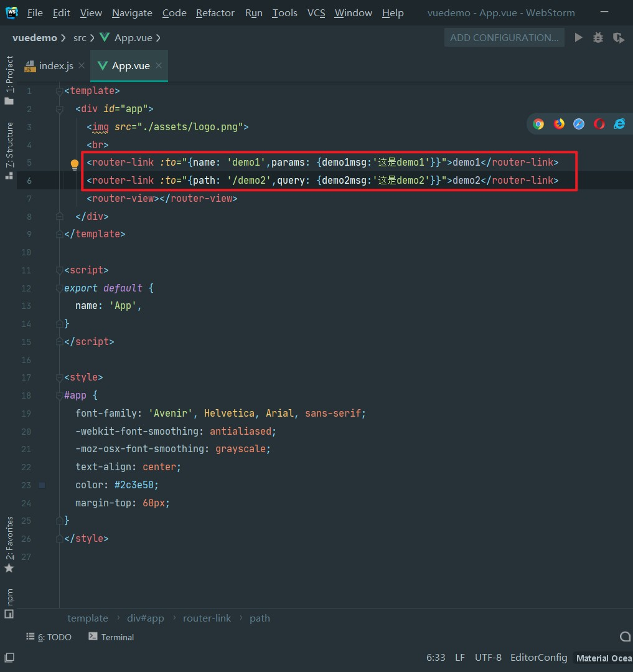Screen dimensions: 633x672
Task: Click the Run play icon
Action: pos(578,38)
